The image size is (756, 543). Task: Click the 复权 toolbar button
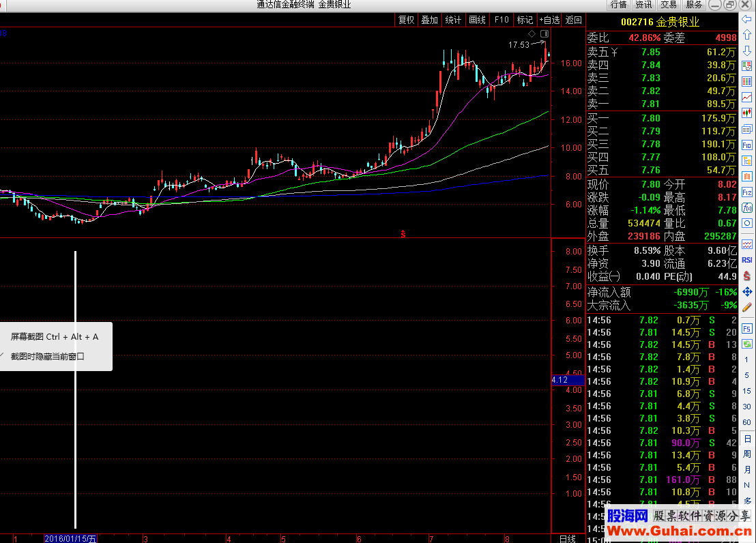click(x=406, y=20)
